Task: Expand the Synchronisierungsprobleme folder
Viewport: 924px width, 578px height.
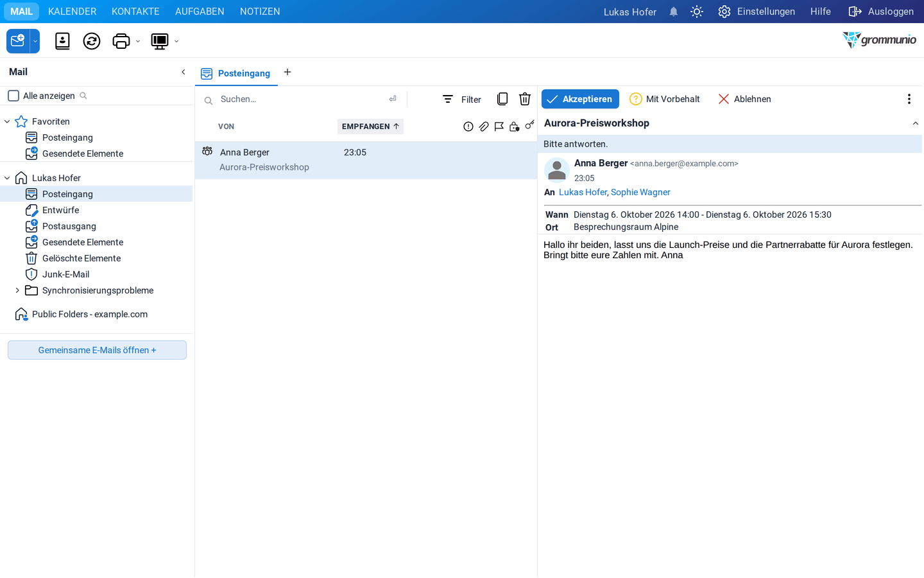Action: pos(17,290)
